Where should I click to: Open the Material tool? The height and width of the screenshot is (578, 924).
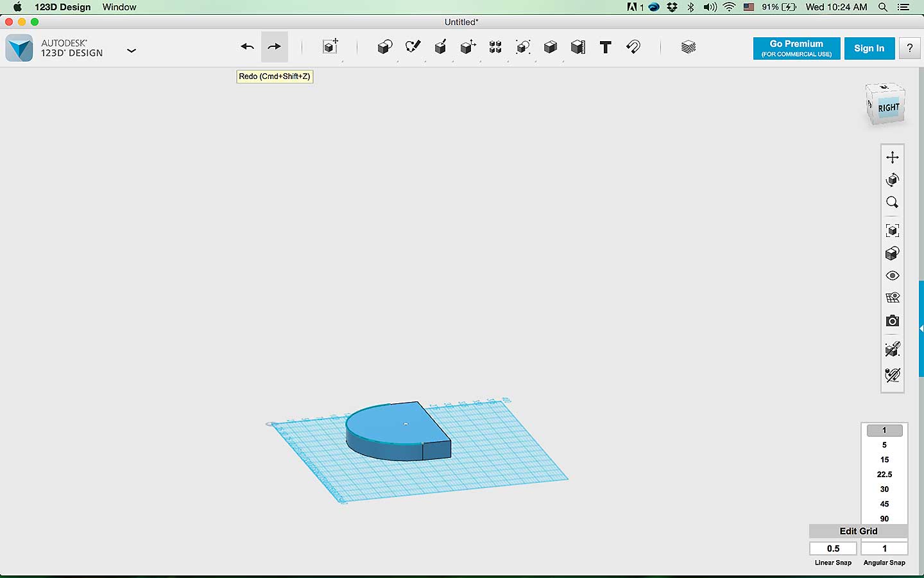(689, 47)
